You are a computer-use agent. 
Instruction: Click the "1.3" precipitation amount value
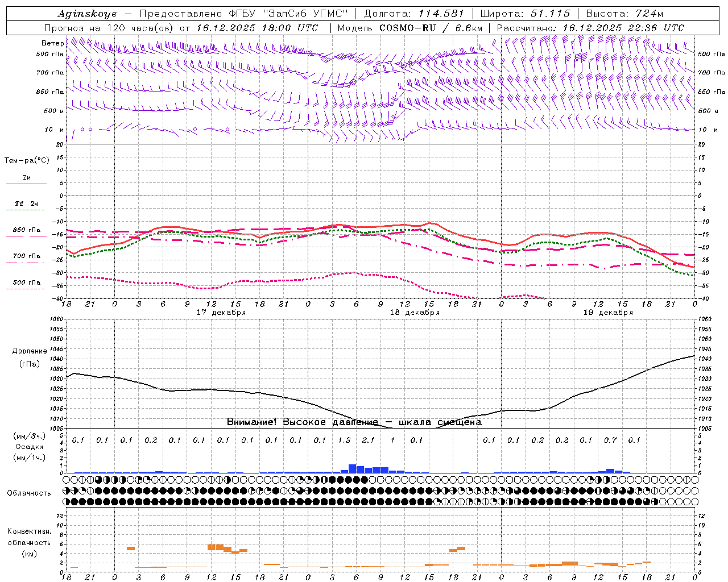(344, 440)
